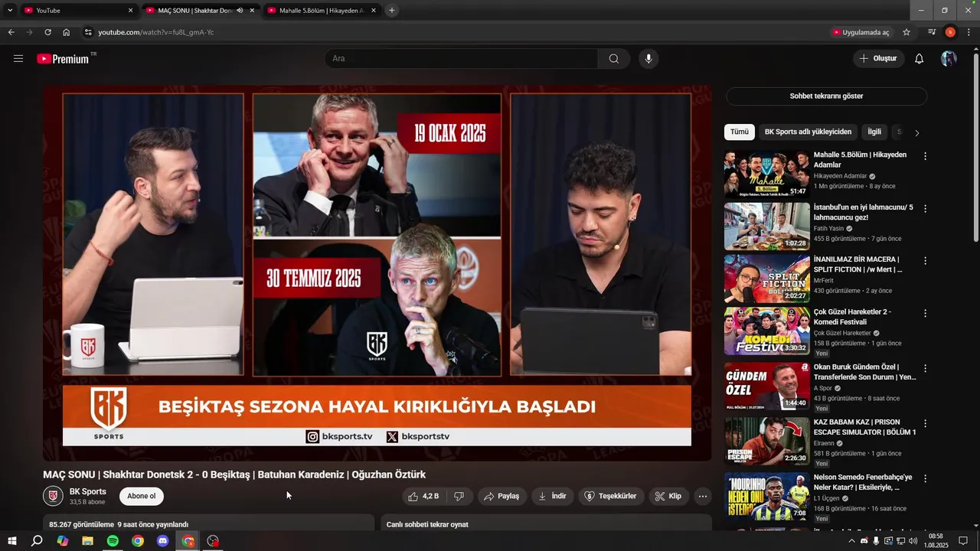
Task: Open options for Mahalle 5.Bölüm video
Action: point(925,156)
